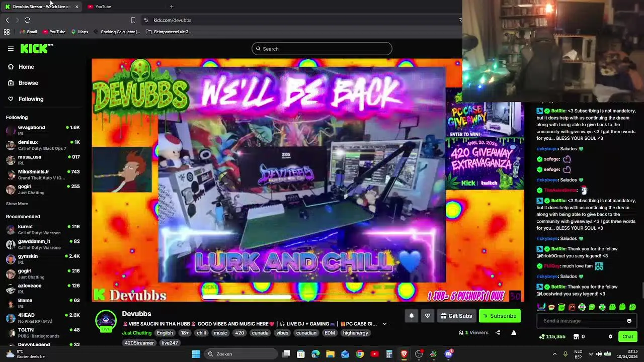Select the 18+ tag

pyautogui.click(x=185, y=333)
